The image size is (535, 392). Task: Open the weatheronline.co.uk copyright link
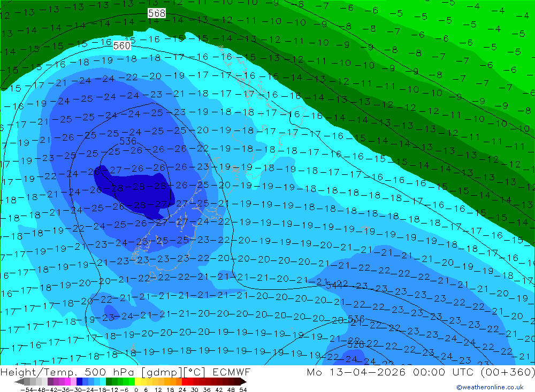pyautogui.click(x=490, y=387)
